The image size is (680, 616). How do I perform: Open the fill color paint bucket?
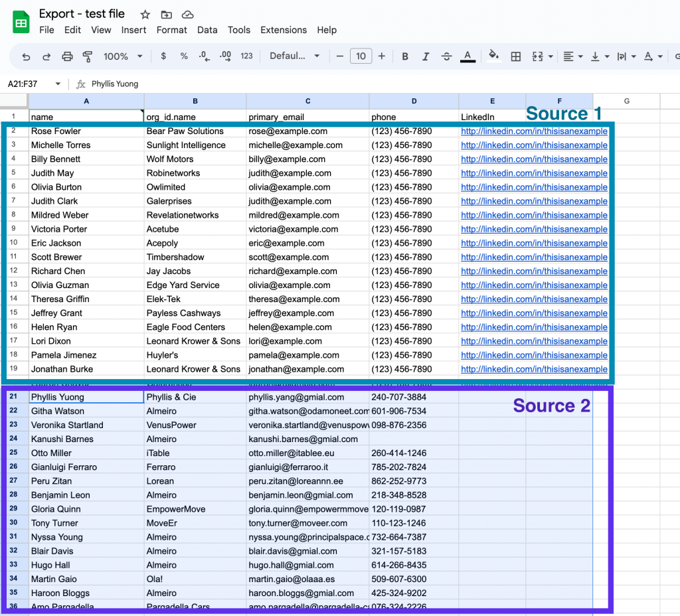click(x=493, y=56)
